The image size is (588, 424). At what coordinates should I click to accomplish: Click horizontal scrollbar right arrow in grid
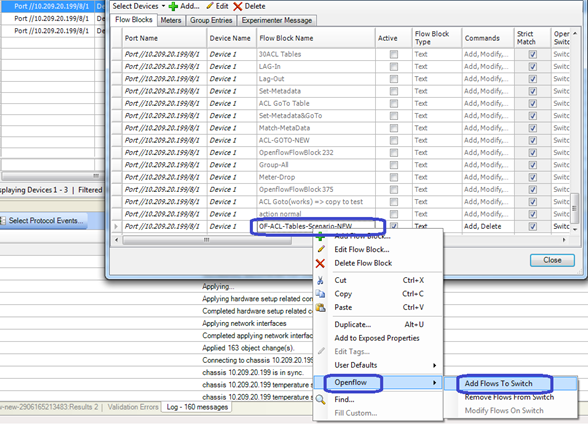pyautogui.click(x=564, y=240)
